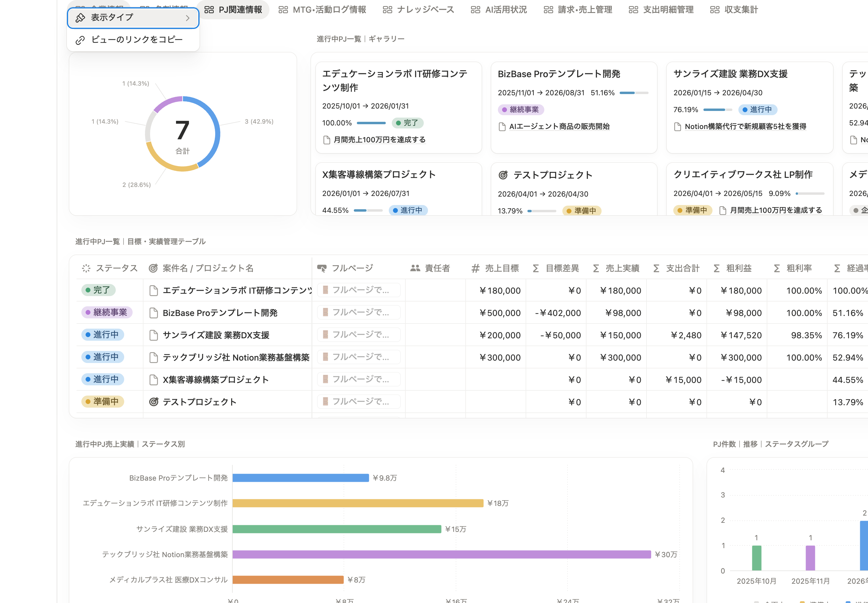Click the sigma icon in 売上実績 header
Image resolution: width=868 pixels, height=603 pixels.
click(596, 268)
